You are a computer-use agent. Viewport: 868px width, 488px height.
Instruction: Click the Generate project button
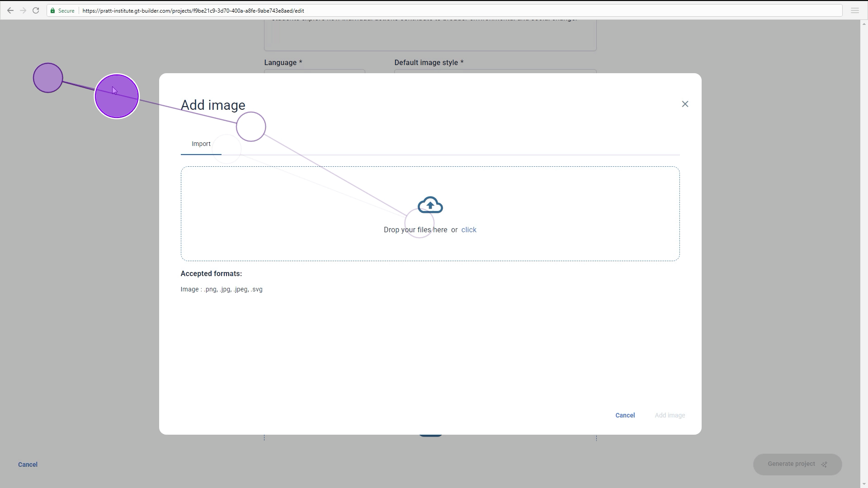791,464
